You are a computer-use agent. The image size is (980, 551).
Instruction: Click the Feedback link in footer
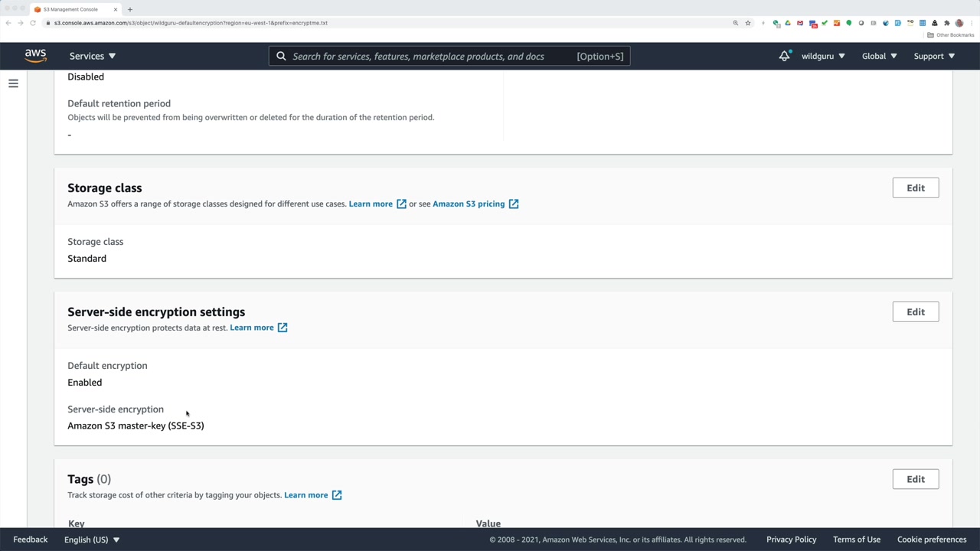31,540
